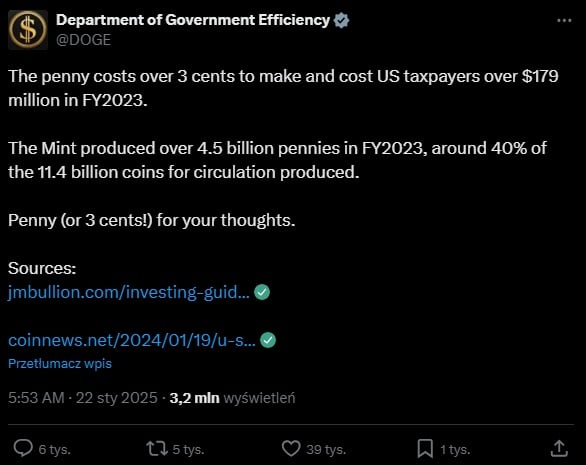Click the green checkmark beside coinnews link

pos(268,340)
